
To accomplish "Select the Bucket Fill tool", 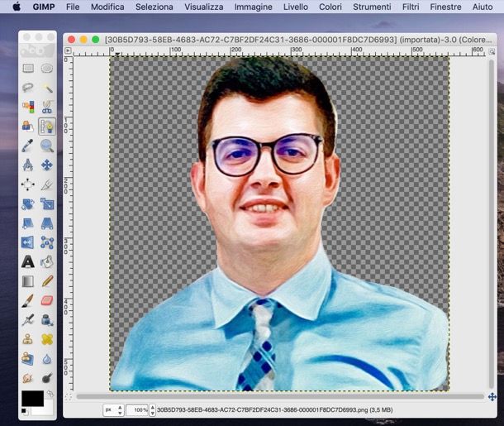I will [x=47, y=261].
